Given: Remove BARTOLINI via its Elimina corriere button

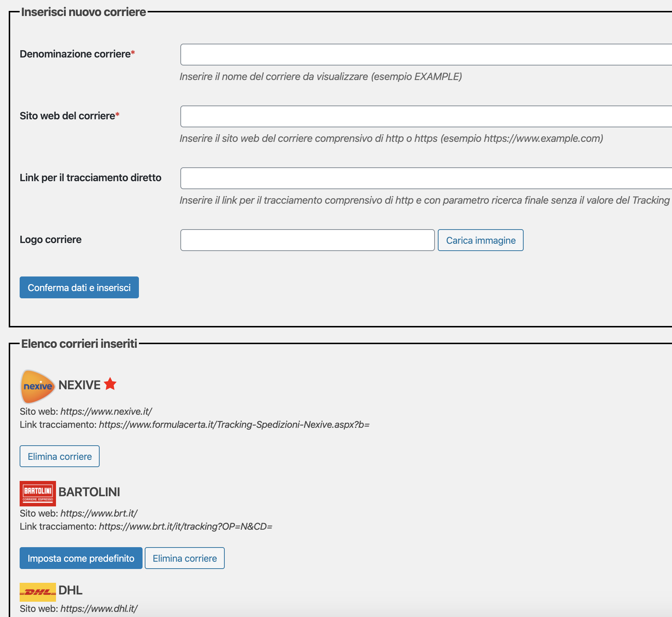Looking at the screenshot, I should 185,558.
